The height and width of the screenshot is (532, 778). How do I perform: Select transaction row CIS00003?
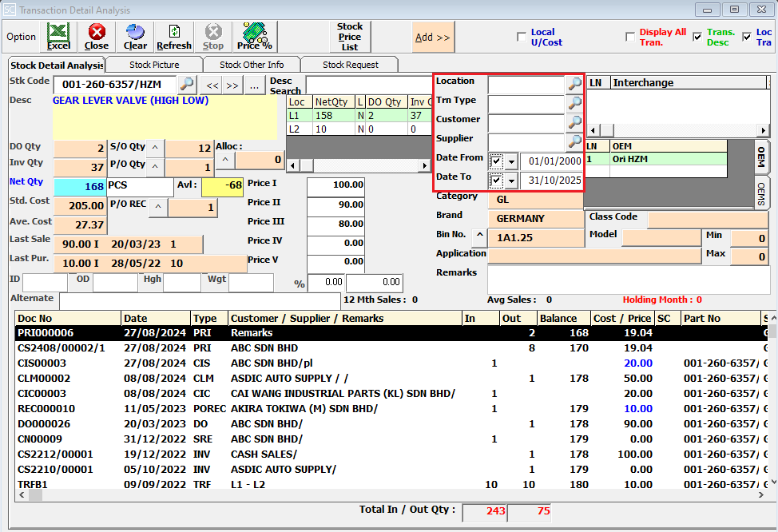(x=392, y=363)
